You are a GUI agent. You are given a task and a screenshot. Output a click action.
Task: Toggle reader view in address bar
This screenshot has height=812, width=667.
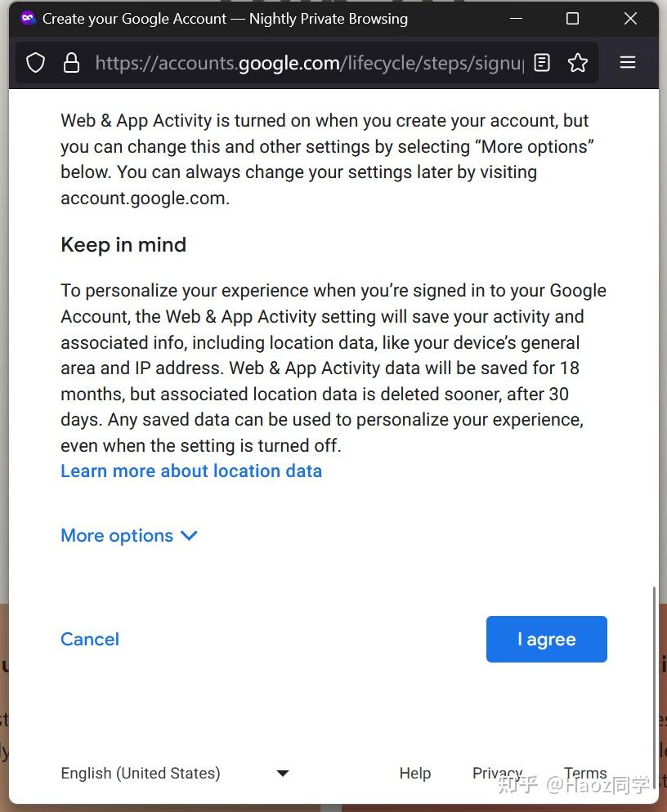(542, 63)
